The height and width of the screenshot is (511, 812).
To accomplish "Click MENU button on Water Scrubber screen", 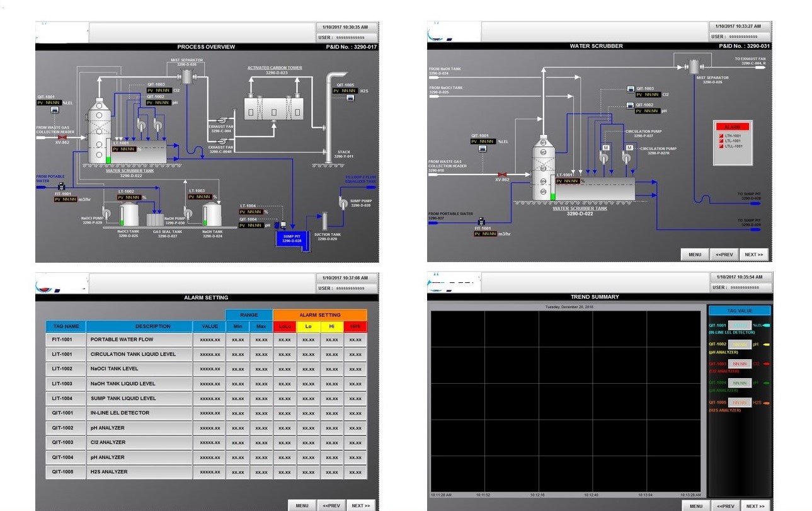I will (695, 255).
